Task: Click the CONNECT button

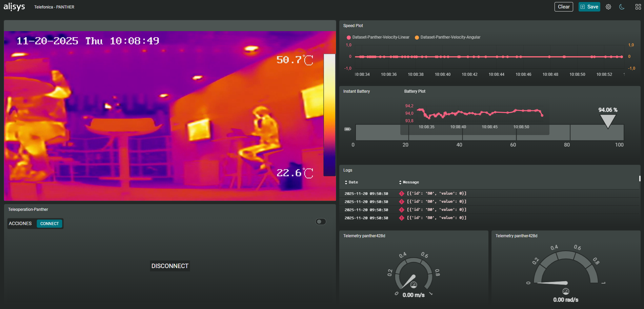Action: click(49, 224)
